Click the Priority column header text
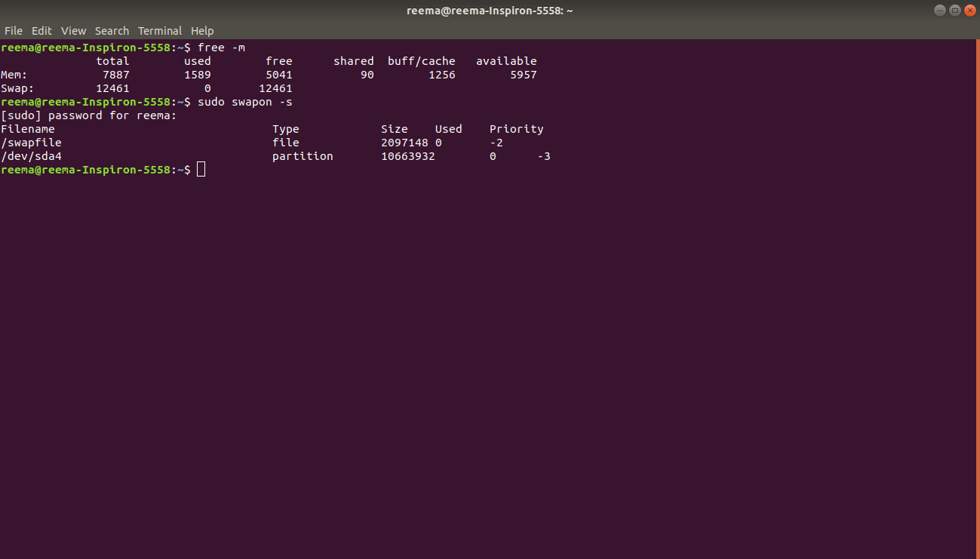This screenshot has width=980, height=559. click(516, 128)
